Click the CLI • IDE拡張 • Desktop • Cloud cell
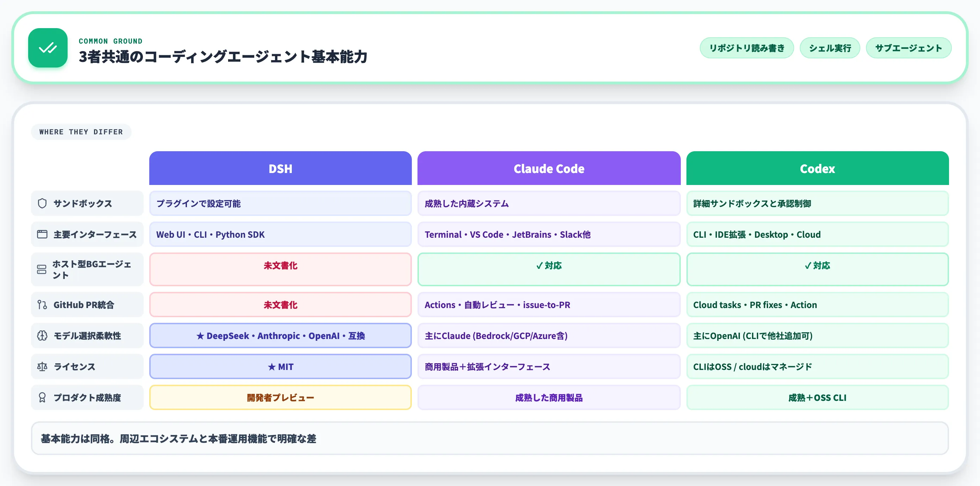This screenshot has height=486, width=980. click(818, 235)
